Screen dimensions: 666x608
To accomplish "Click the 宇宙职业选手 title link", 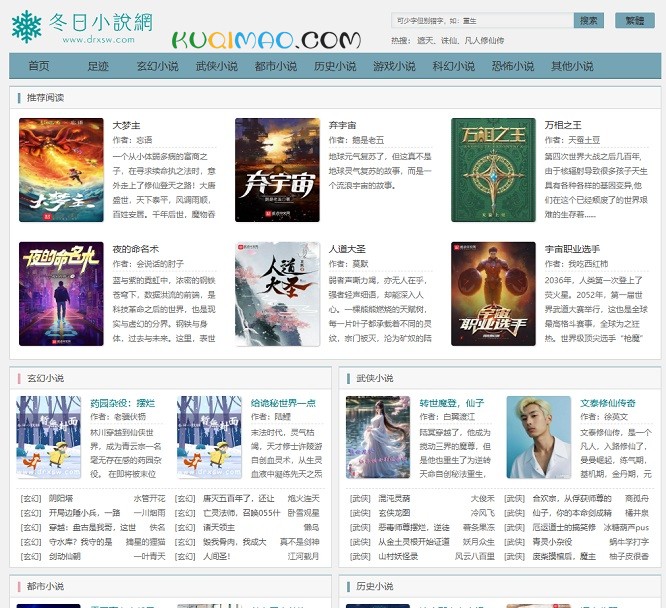I will click(x=572, y=249).
